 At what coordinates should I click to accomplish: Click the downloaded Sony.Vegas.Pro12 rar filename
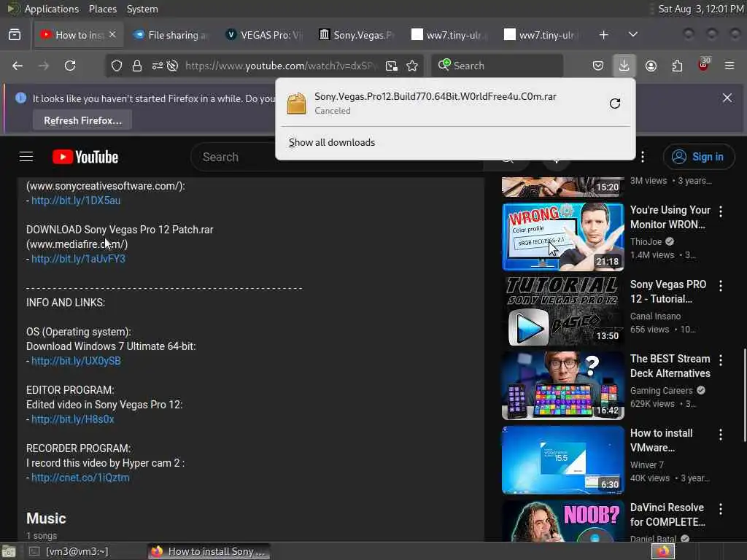(x=435, y=96)
